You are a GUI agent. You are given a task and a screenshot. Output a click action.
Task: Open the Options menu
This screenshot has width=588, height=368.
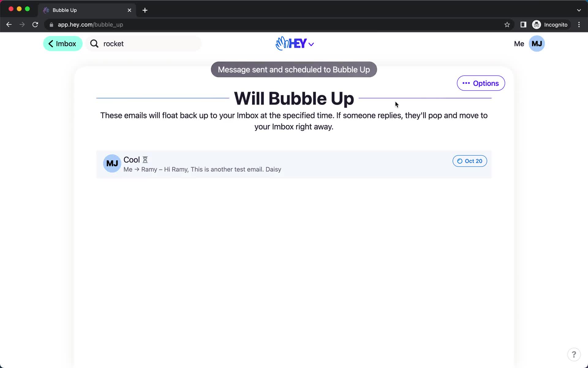481,83
